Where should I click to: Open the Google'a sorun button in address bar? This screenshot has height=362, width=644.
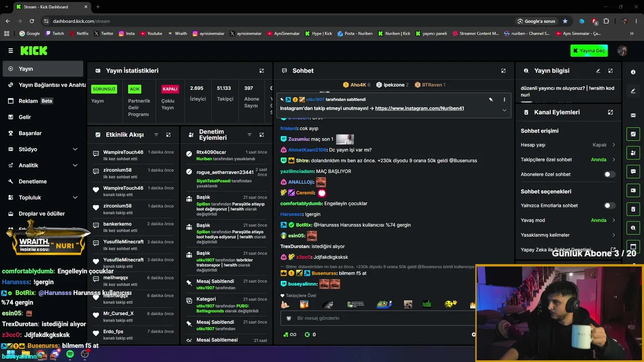click(536, 21)
